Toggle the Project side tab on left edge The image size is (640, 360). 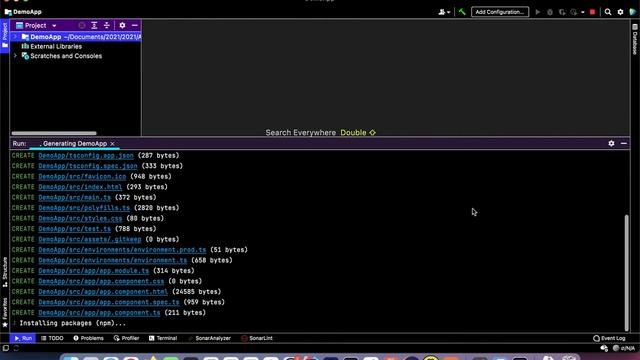5,36
